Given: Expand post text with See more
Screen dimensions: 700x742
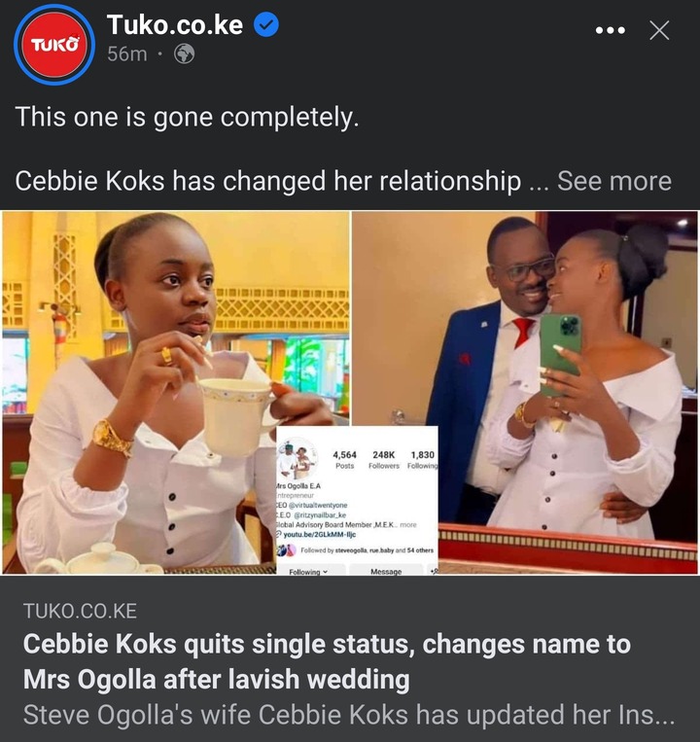Looking at the screenshot, I should (613, 181).
